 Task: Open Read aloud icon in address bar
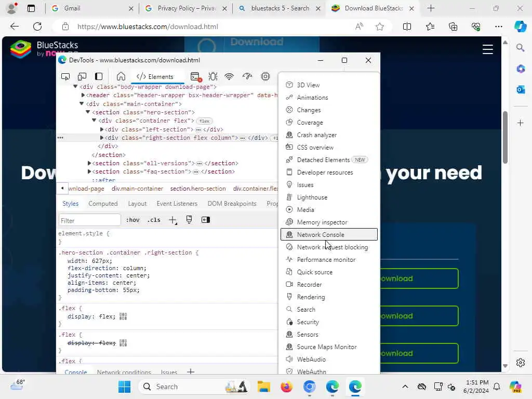[x=359, y=26]
